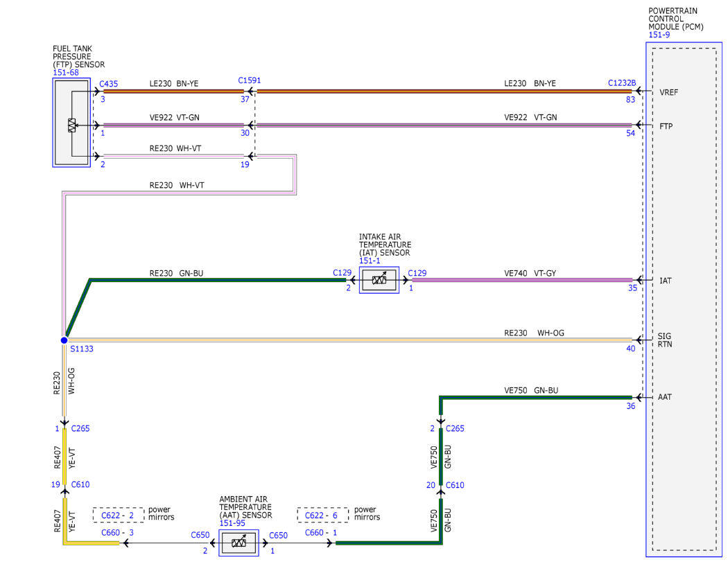Select the C622 - 2 power mirrors box
Screen dimensions: 728x562
(x=119, y=515)
